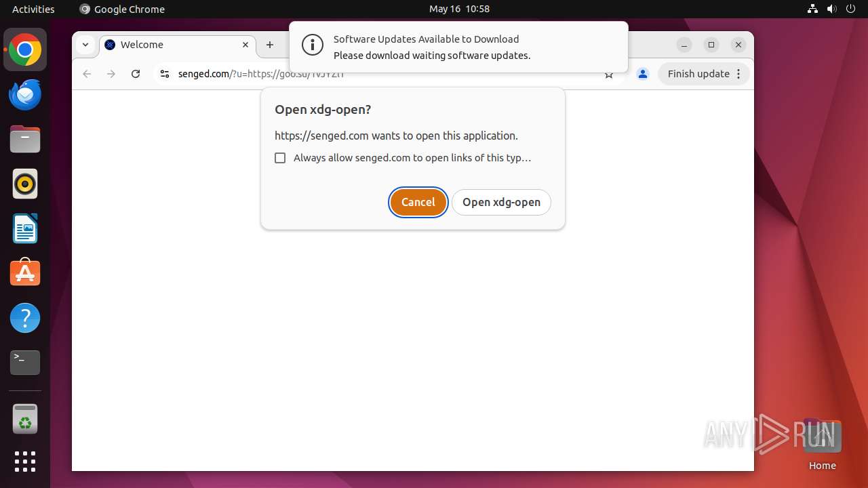Open Chrome three-dot menu

[739, 74]
